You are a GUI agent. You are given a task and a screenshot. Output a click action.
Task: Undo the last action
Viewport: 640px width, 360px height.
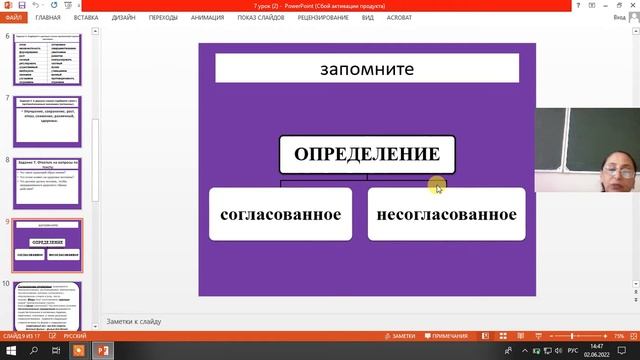(x=36, y=5)
